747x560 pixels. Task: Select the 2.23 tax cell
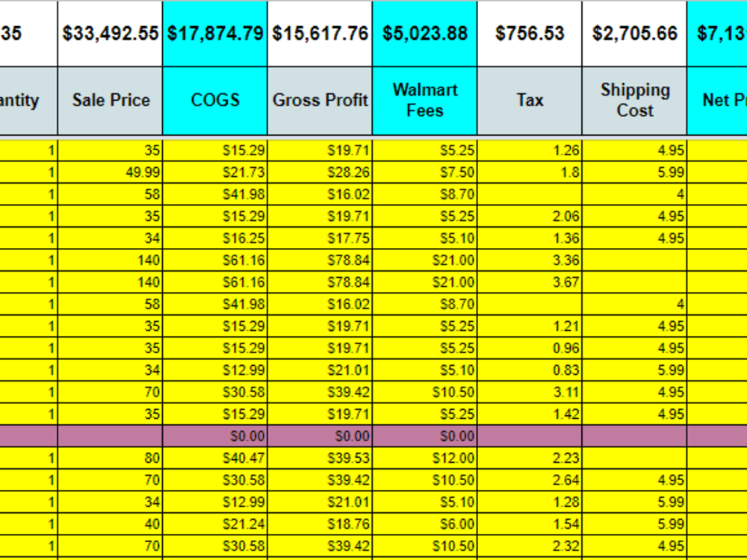click(x=530, y=458)
